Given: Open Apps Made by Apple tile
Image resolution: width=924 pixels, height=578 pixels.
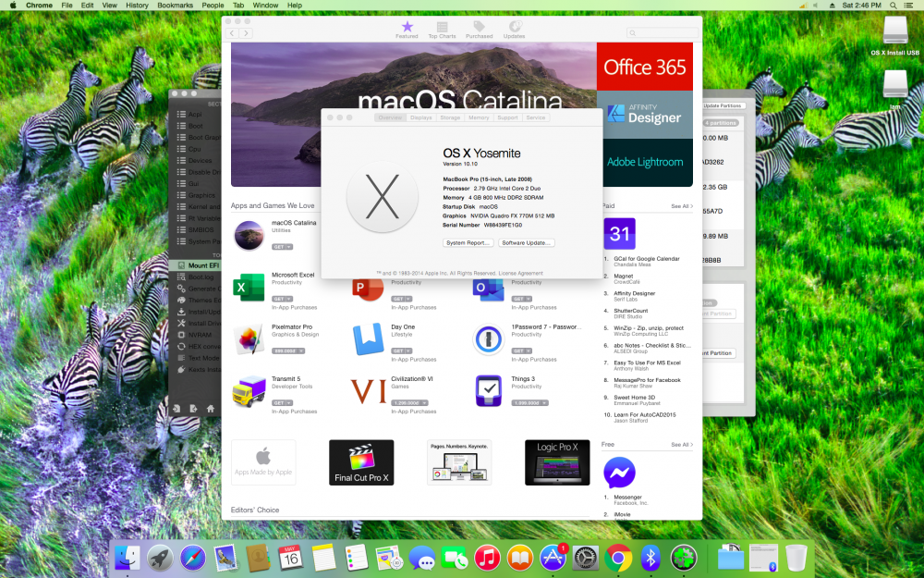Looking at the screenshot, I should (263, 462).
